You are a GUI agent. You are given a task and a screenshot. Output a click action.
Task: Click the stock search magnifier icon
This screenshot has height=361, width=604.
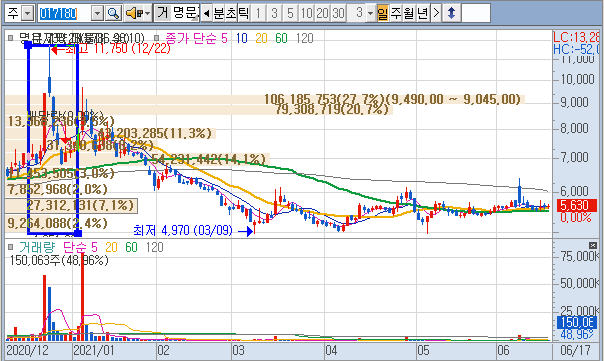113,13
